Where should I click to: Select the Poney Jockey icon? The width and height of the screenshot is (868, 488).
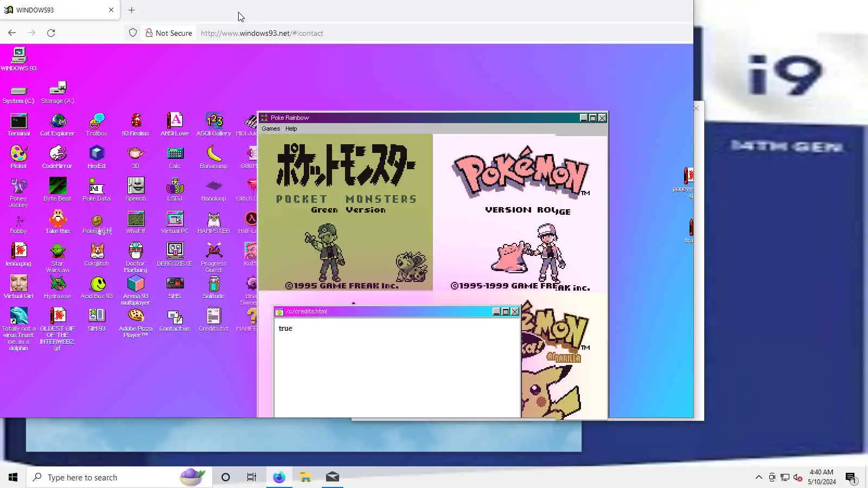coord(18,192)
